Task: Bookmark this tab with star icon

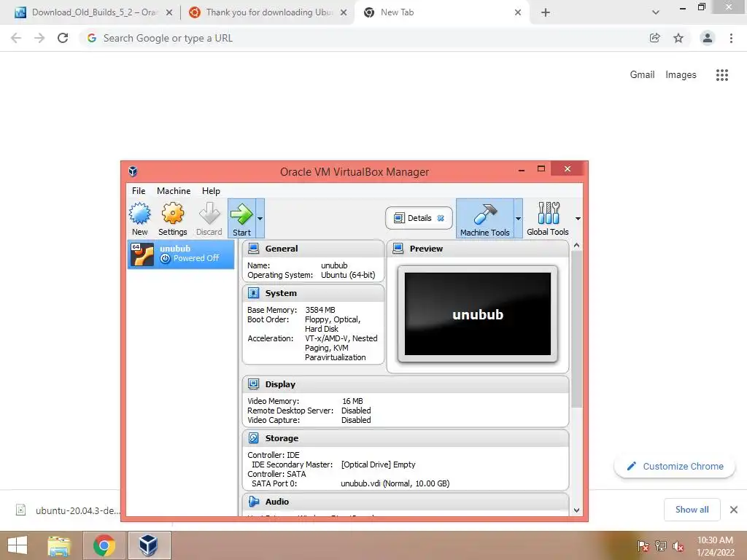Action: coord(678,38)
